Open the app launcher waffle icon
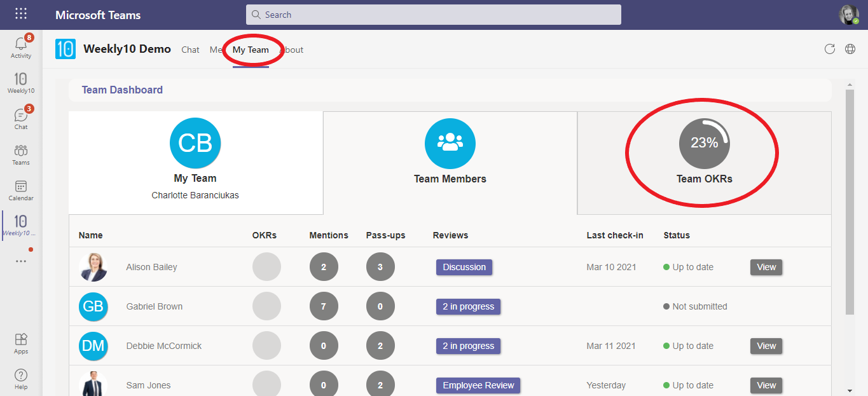Image resolution: width=868 pixels, height=396 pixels. click(21, 14)
